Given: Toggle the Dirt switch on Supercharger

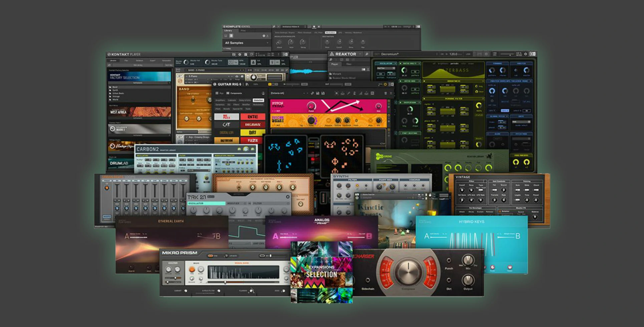Looking at the screenshot, I should click(x=449, y=280).
